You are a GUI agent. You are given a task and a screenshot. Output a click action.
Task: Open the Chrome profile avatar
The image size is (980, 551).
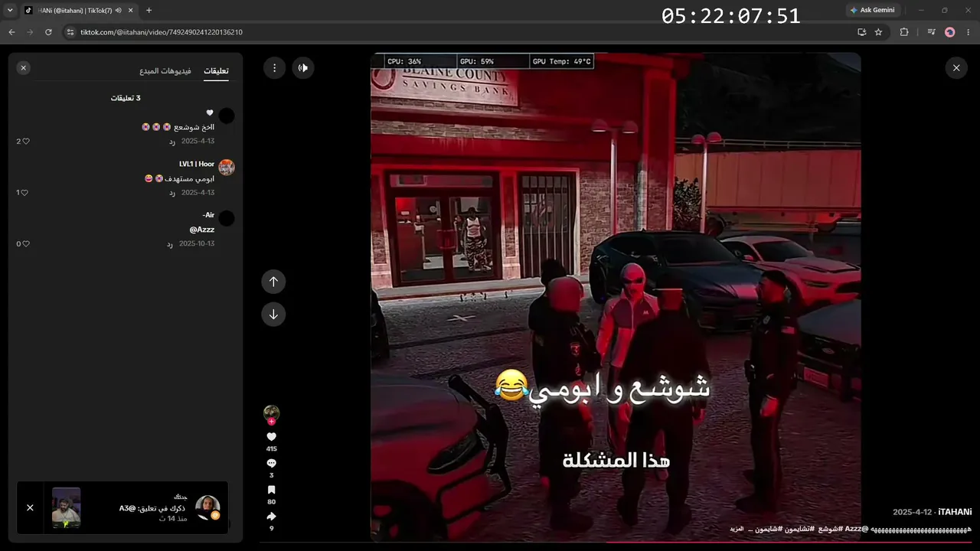[950, 32]
